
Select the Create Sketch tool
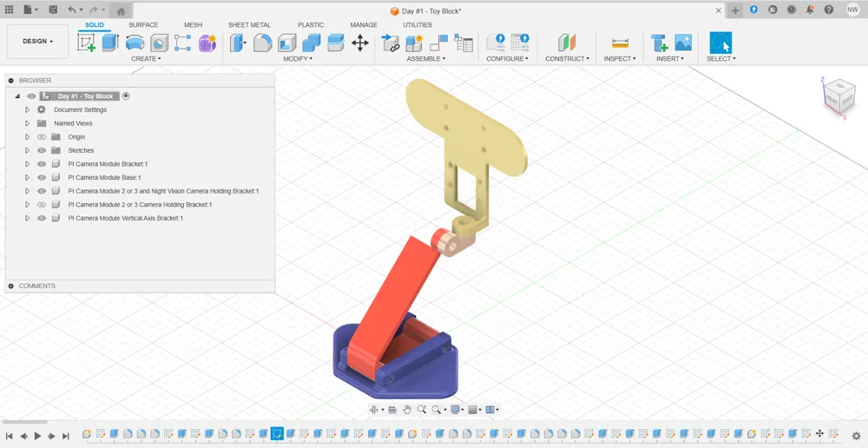click(86, 43)
